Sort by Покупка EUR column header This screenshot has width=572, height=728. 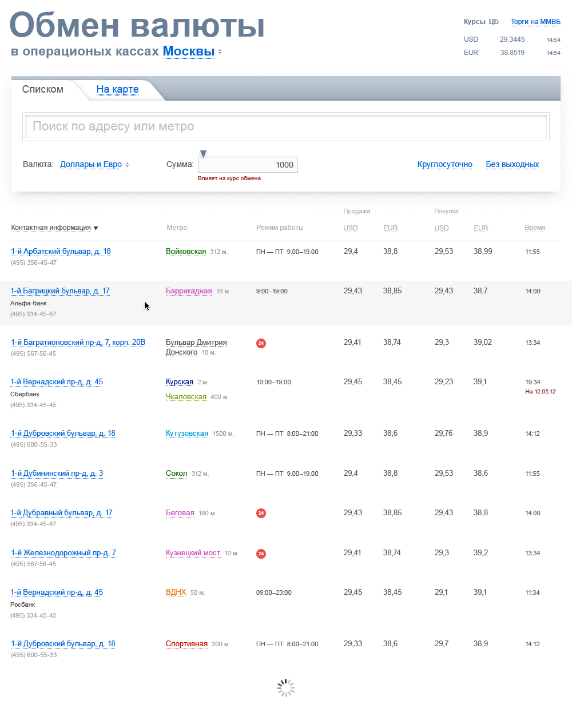(480, 228)
